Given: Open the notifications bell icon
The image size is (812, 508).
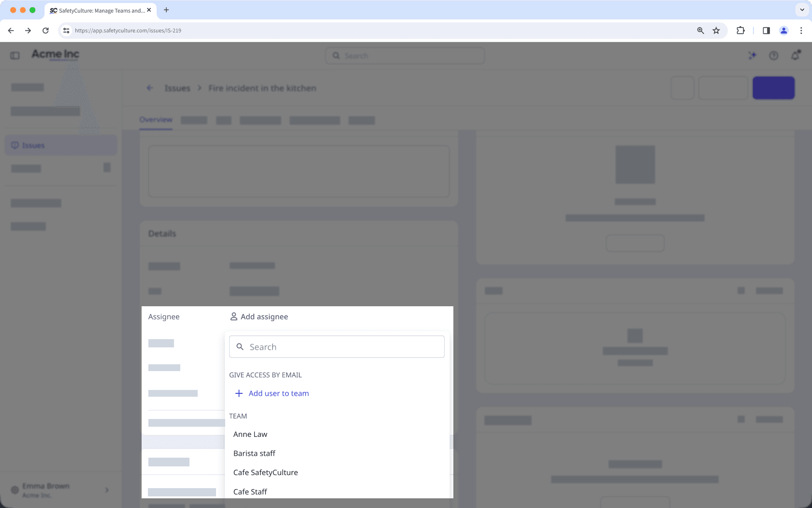Looking at the screenshot, I should click(x=795, y=55).
